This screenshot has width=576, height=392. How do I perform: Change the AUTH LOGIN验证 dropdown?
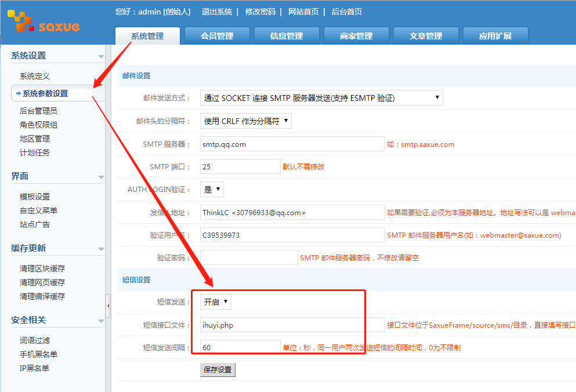click(x=212, y=189)
